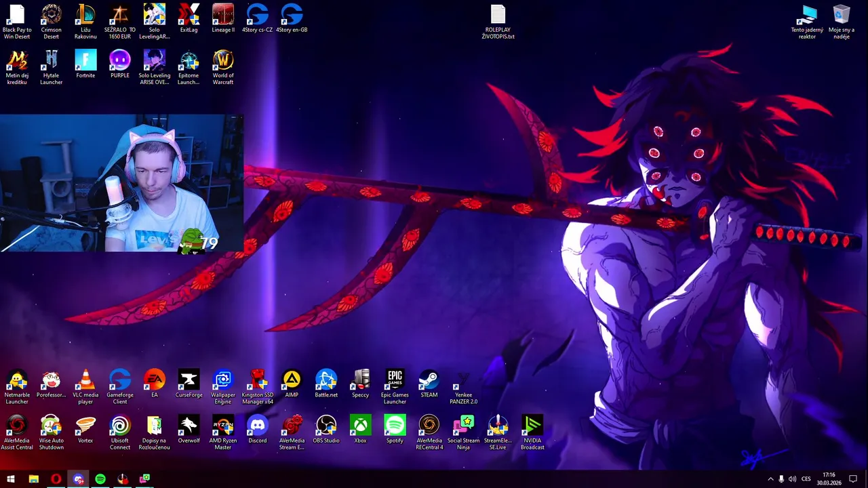Select the SEZRALO TO 1650 EUR shortcut

(x=119, y=22)
